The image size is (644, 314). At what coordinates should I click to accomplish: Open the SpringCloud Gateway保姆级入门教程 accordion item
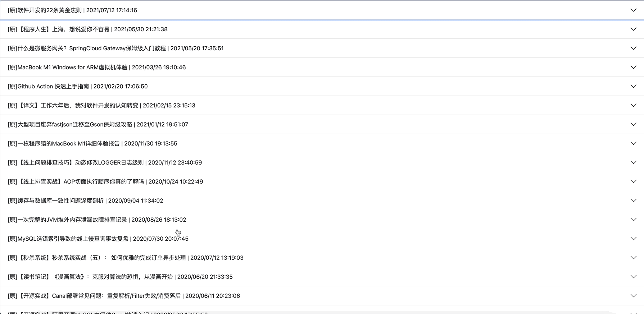pos(633,48)
